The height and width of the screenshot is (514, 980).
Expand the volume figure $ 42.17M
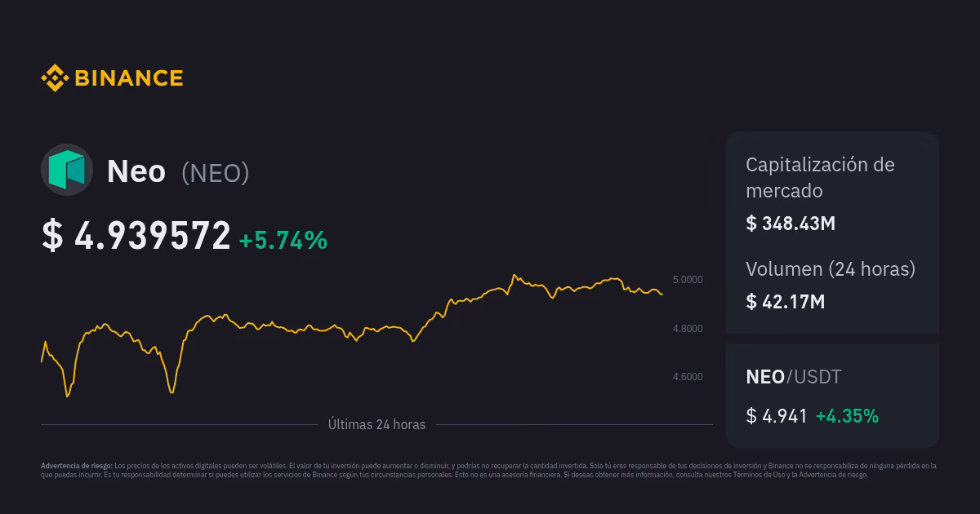[x=785, y=301]
